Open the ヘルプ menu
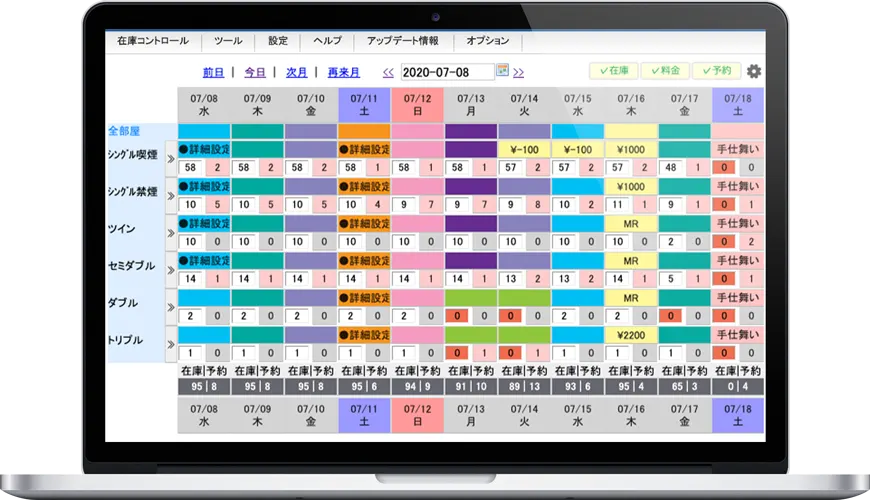The image size is (870, 500). pyautogui.click(x=327, y=41)
